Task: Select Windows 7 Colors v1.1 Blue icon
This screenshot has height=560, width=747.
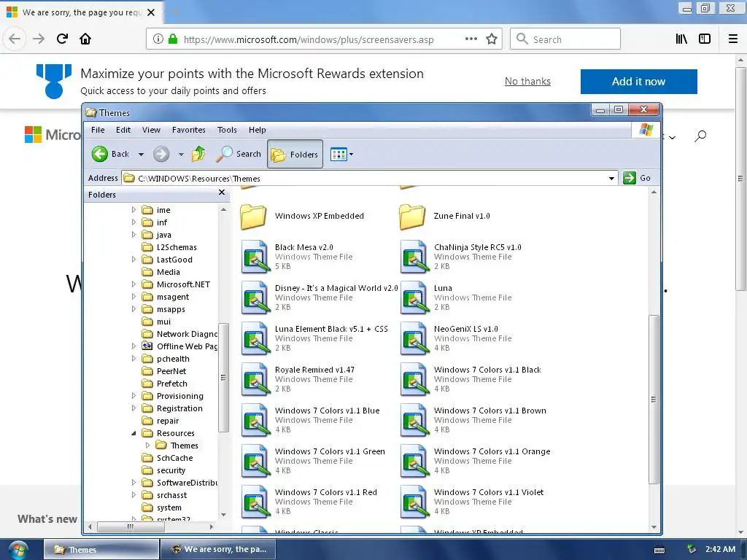Action: pyautogui.click(x=255, y=421)
